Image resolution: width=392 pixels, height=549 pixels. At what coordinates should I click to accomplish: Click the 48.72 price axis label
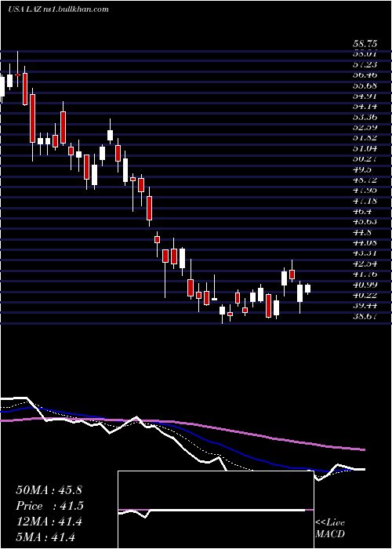pos(365,180)
